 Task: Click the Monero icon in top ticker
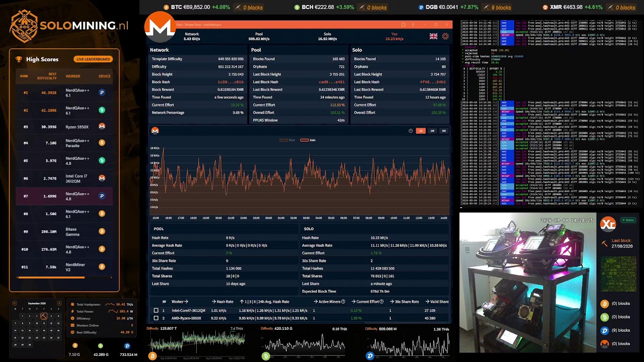(545, 8)
